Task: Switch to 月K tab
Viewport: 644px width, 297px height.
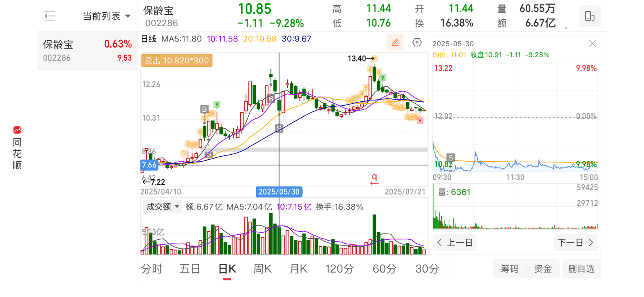Action: (298, 269)
